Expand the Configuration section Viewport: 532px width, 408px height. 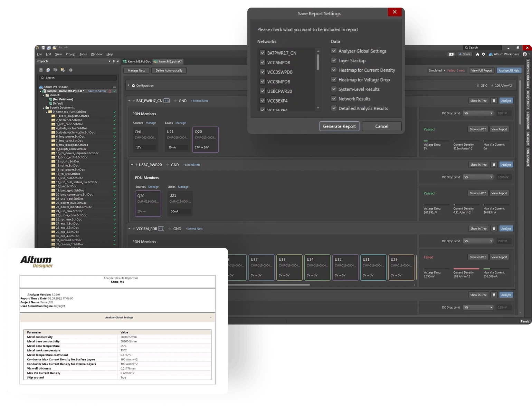point(129,86)
